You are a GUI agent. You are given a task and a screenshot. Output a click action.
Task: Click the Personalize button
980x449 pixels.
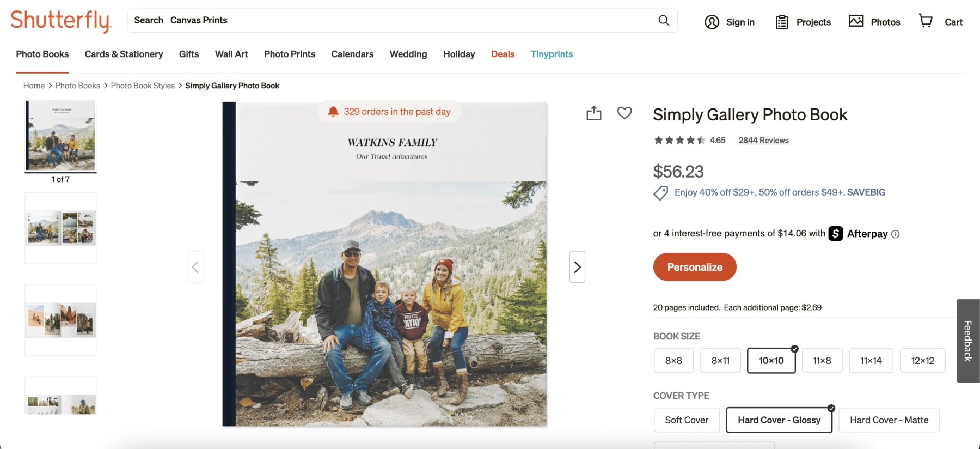point(695,267)
